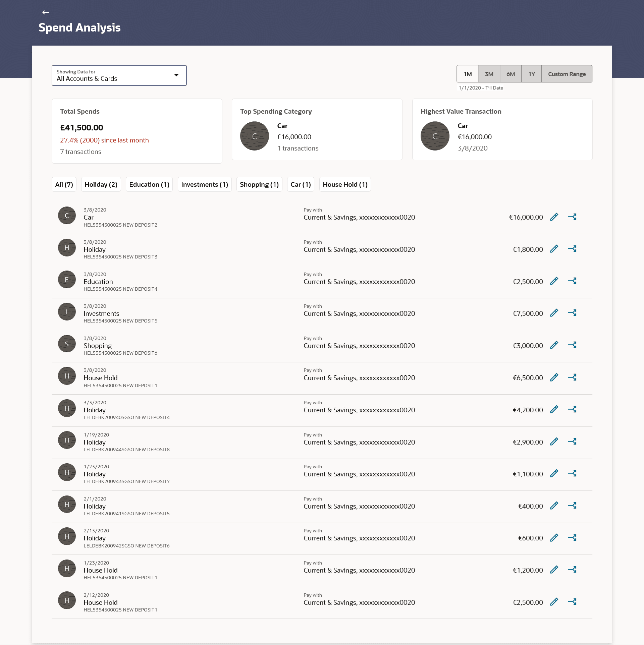Switch to the 3M time period
Image resolution: width=644 pixels, height=645 pixels.
pos(489,74)
